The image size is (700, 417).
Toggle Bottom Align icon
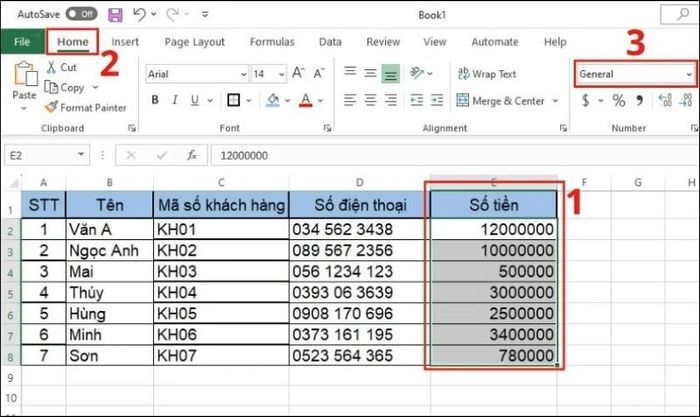pos(391,73)
